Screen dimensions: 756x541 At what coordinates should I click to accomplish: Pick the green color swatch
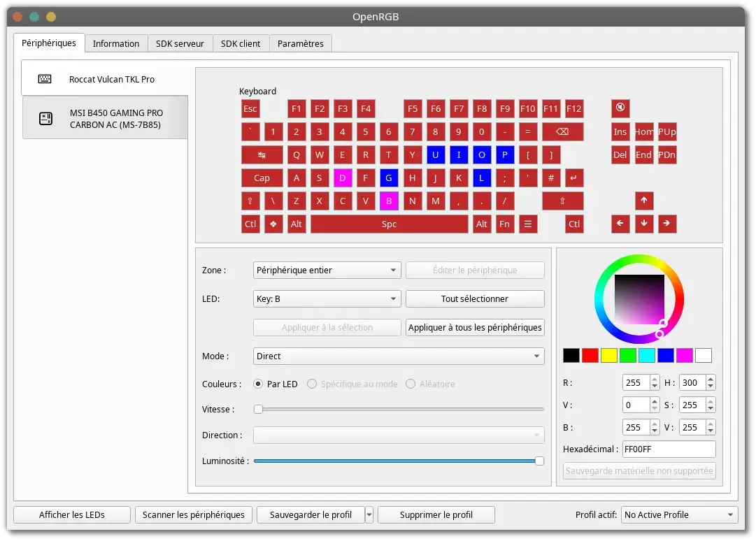[628, 356]
